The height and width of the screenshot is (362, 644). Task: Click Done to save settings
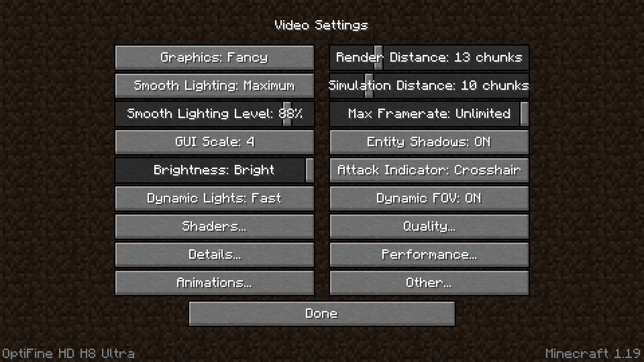(322, 313)
